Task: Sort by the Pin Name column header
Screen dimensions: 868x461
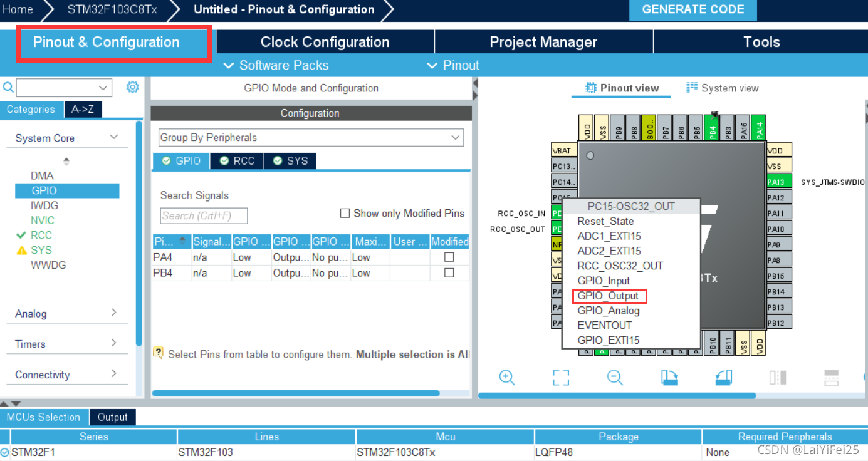Action: click(x=171, y=241)
